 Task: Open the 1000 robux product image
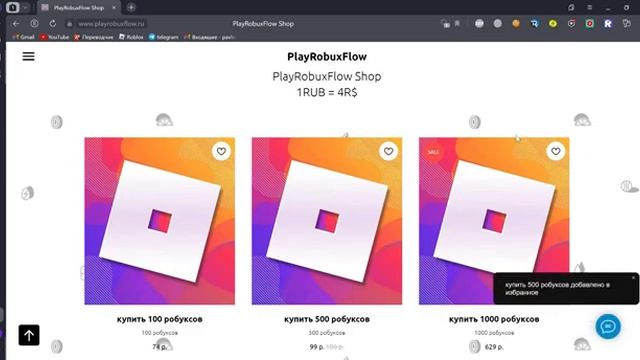point(494,221)
